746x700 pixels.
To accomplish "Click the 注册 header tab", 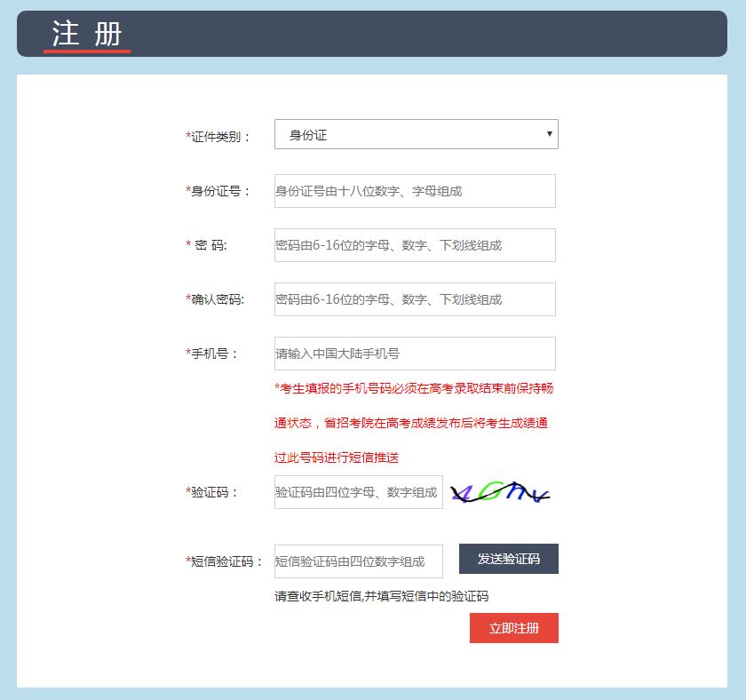I will 87,35.
